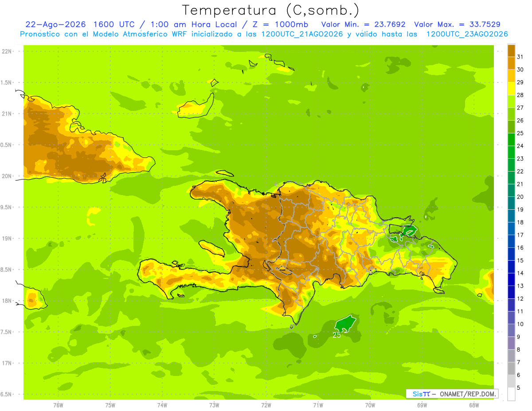
Task: Click the legend number "12"
Action: click(x=520, y=299)
